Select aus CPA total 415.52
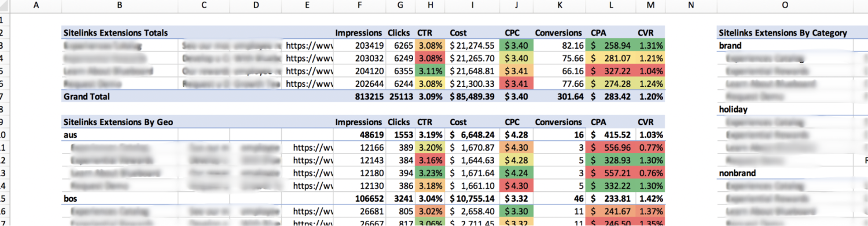 (611, 135)
